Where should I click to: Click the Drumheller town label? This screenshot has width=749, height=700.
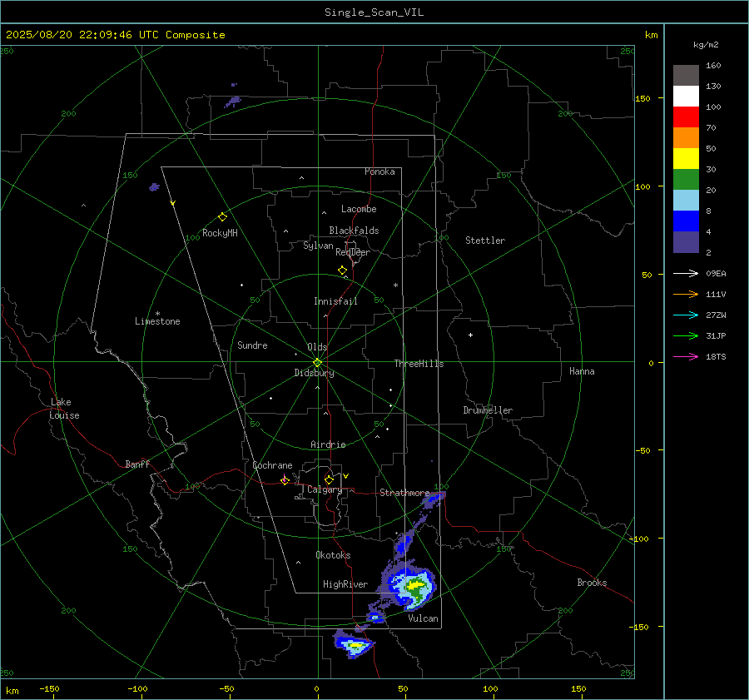click(x=488, y=410)
